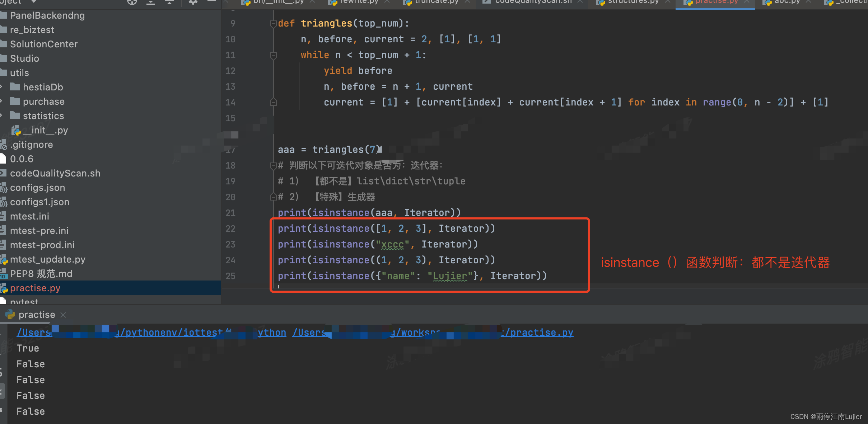Select the Studio folder
The image size is (868, 424).
[24, 58]
